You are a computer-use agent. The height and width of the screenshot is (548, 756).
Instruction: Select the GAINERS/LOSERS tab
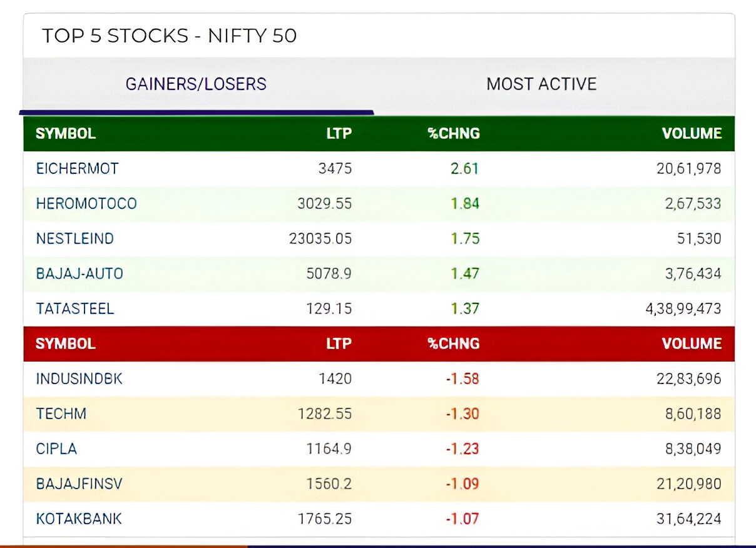click(195, 83)
